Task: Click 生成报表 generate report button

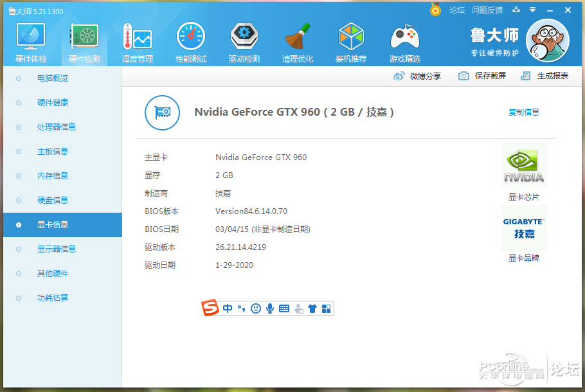Action: click(544, 76)
